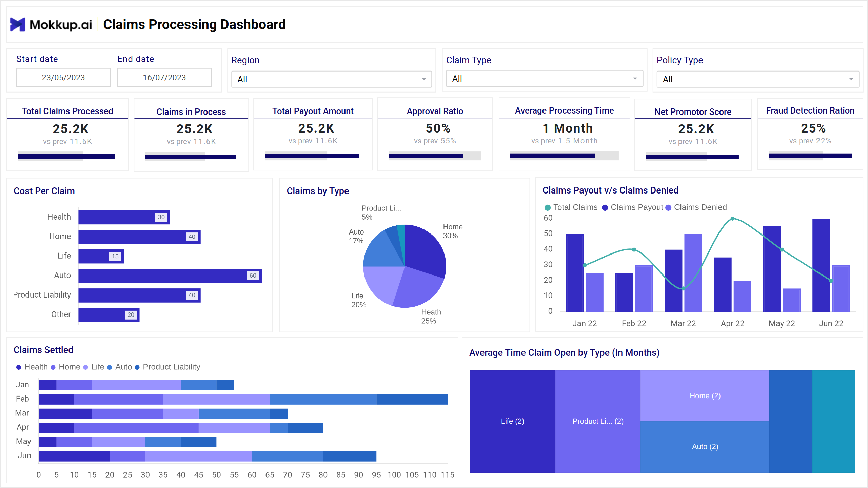Select the Net Promotor Score card title
This screenshot has height=488, width=868.
693,112
